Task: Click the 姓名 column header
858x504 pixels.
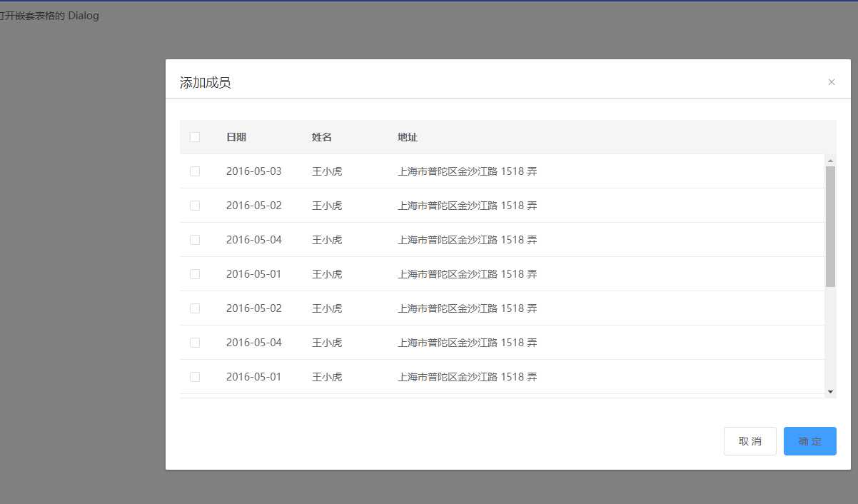Action: click(322, 137)
